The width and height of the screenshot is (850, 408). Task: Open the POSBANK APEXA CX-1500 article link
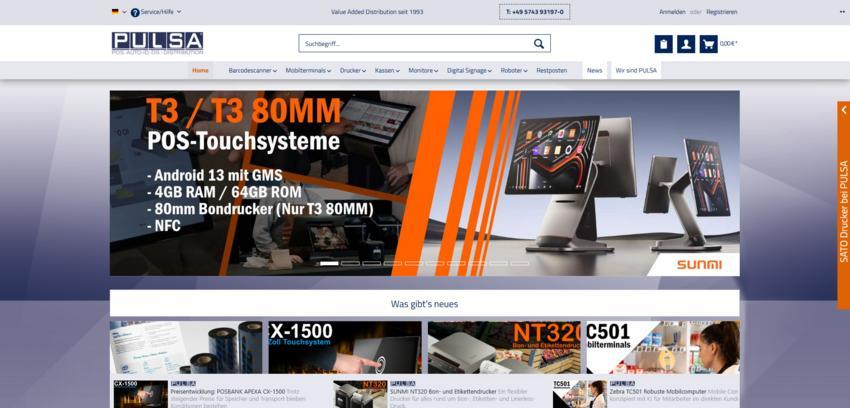[228, 391]
